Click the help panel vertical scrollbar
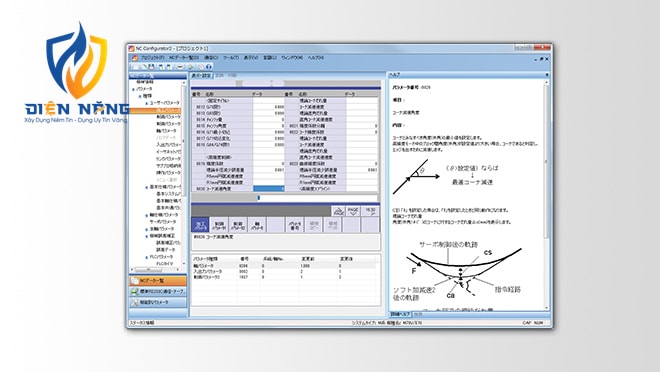The image size is (660, 372). click(x=547, y=194)
